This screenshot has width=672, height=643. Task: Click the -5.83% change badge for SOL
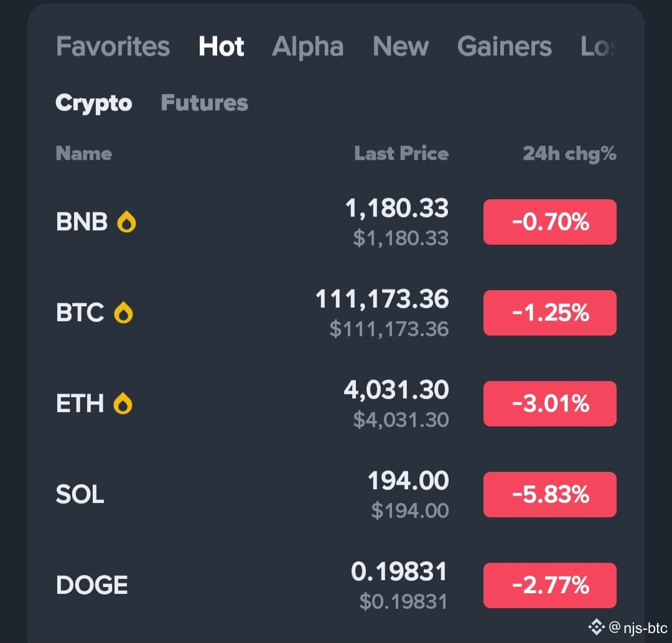549,494
